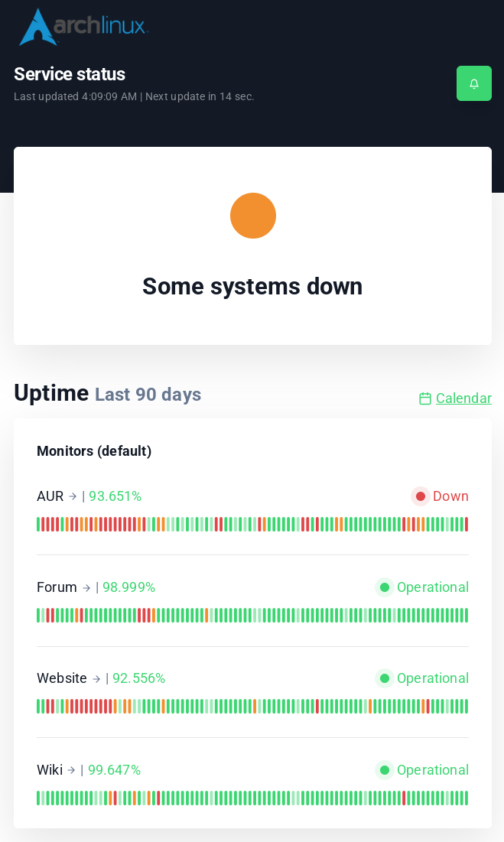Open the Forum monitor details arrow
The width and height of the screenshot is (504, 842).
pyautogui.click(x=86, y=588)
